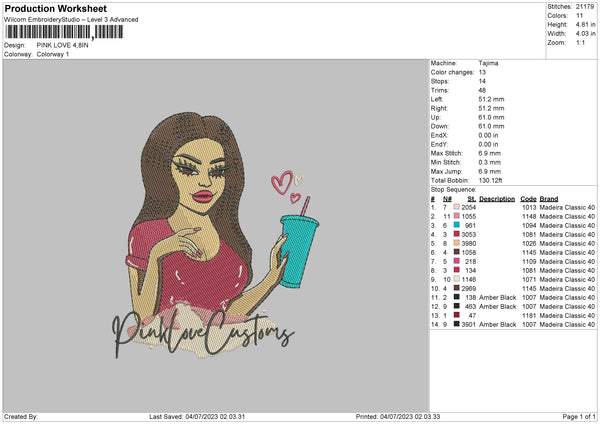Click the black swatch beside 3901
This screenshot has width=600, height=424.
(457, 324)
